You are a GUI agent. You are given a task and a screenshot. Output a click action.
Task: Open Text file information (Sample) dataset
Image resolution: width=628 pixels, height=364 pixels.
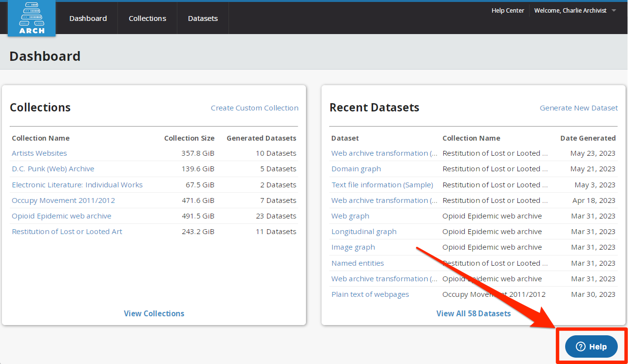(x=382, y=185)
